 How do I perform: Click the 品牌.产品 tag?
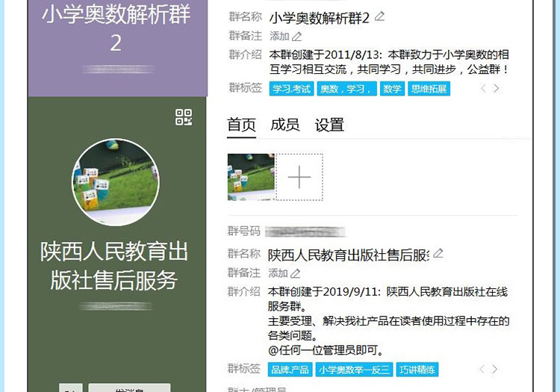(290, 370)
